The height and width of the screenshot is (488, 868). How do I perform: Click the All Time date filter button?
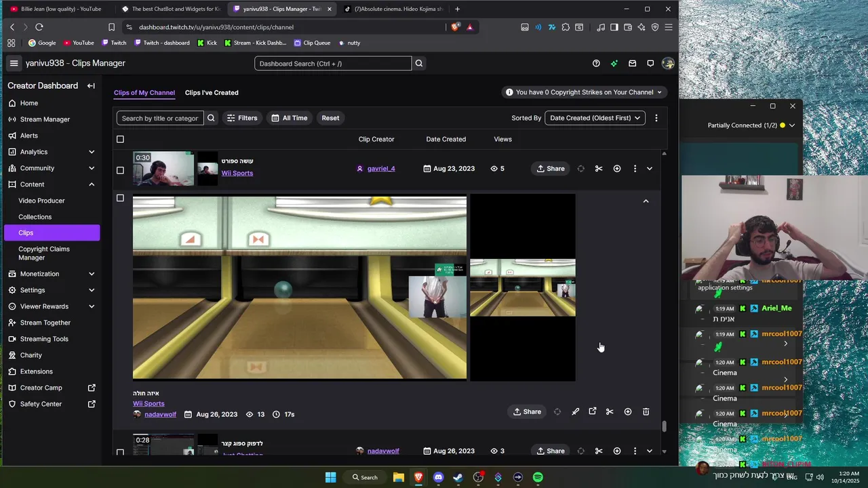pos(290,118)
